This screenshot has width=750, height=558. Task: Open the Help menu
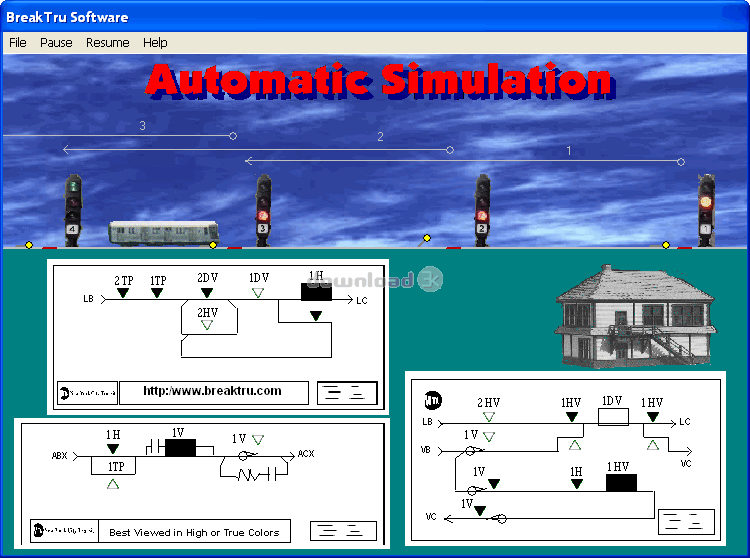coord(155,43)
